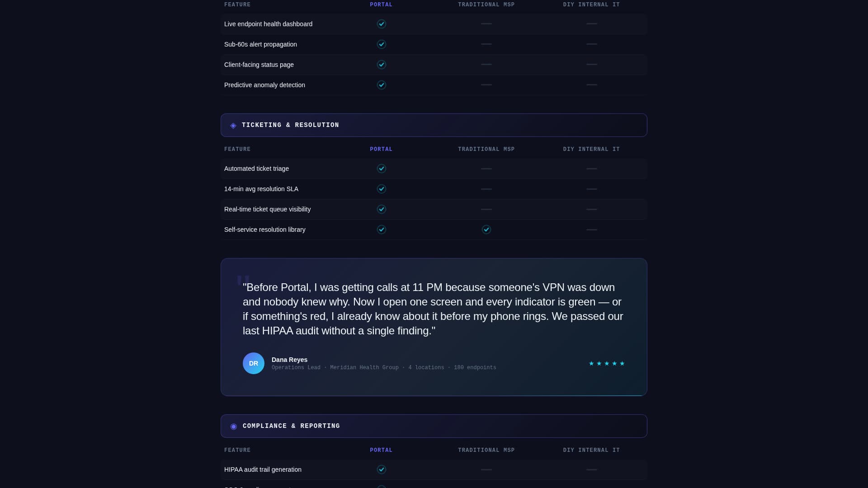Click the checkmark icon for Automated ticket triage

pos(381,169)
